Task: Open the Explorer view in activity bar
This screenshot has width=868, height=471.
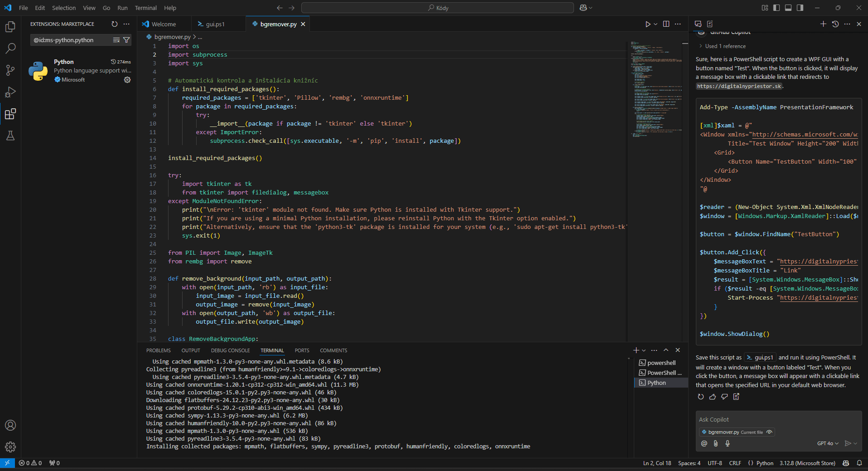Action: click(x=10, y=27)
